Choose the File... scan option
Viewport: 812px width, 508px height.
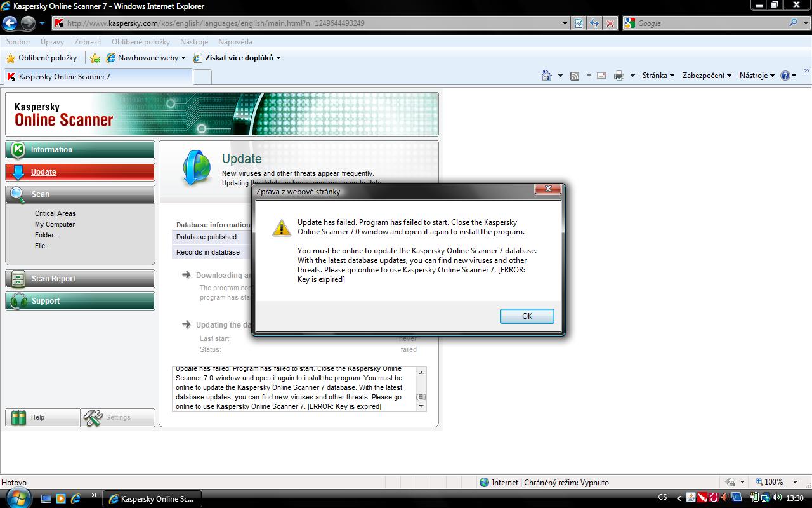coord(43,246)
